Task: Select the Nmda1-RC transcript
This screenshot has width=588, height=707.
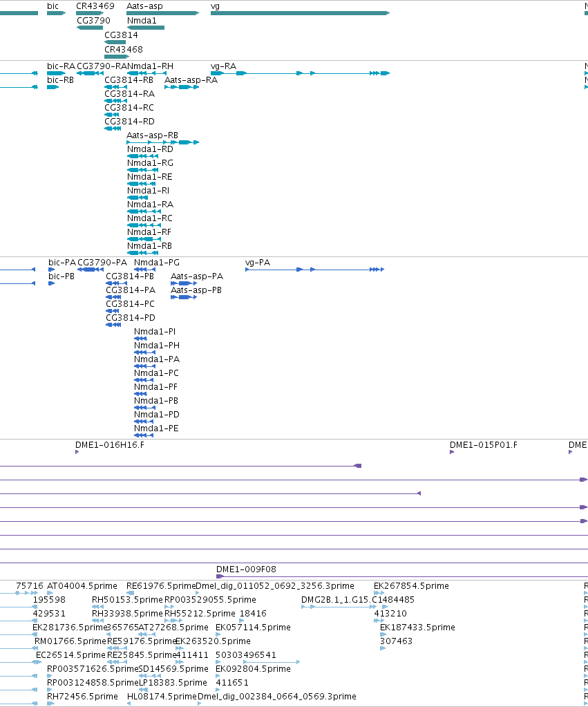Action: pos(144,225)
